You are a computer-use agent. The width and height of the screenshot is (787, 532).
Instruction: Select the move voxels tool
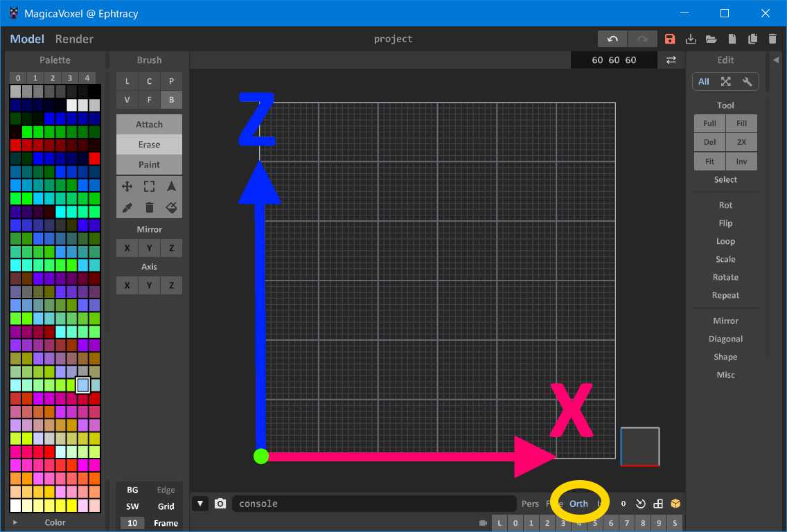127,186
